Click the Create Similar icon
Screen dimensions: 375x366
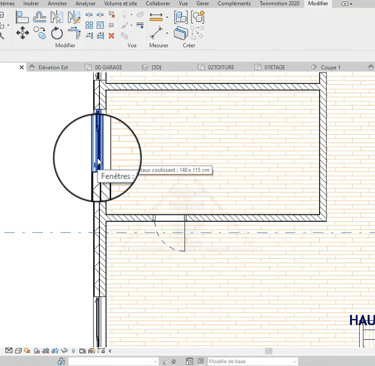198,33
